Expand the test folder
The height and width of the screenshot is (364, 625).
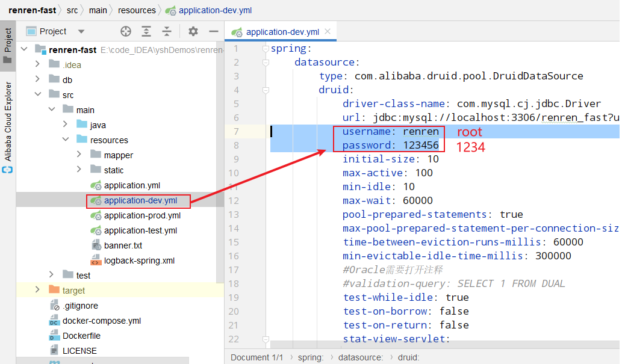pyautogui.click(x=51, y=275)
